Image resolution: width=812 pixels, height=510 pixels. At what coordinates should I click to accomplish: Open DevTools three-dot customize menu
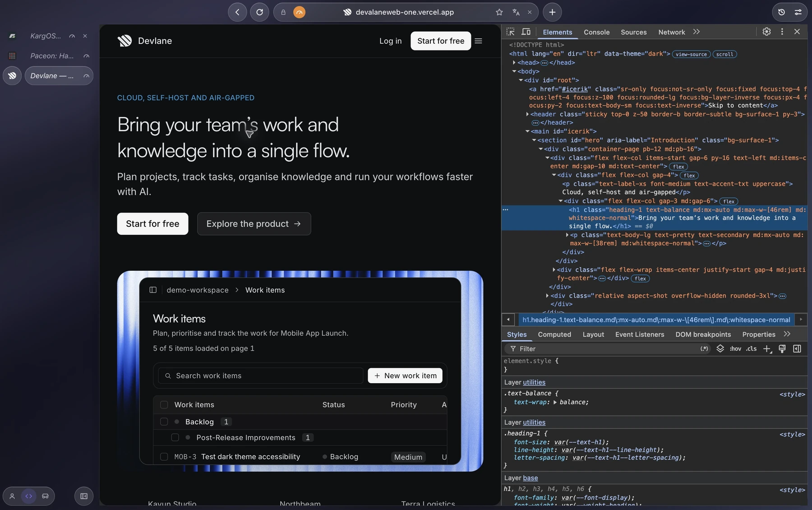(x=782, y=32)
